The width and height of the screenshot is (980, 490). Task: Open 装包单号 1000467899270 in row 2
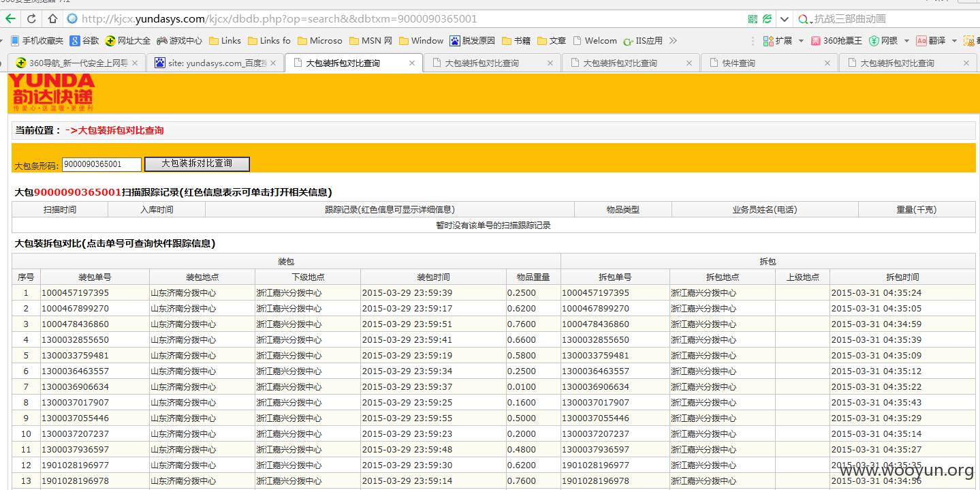tap(75, 309)
